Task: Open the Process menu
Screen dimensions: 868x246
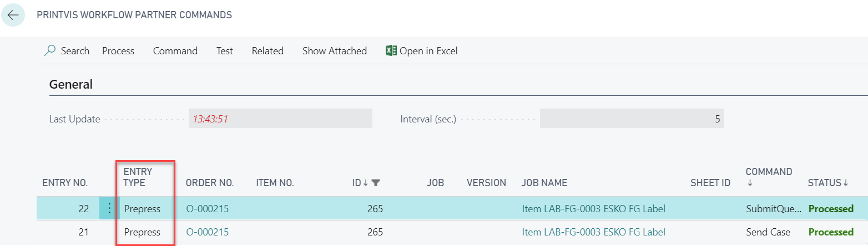Action: (x=118, y=51)
